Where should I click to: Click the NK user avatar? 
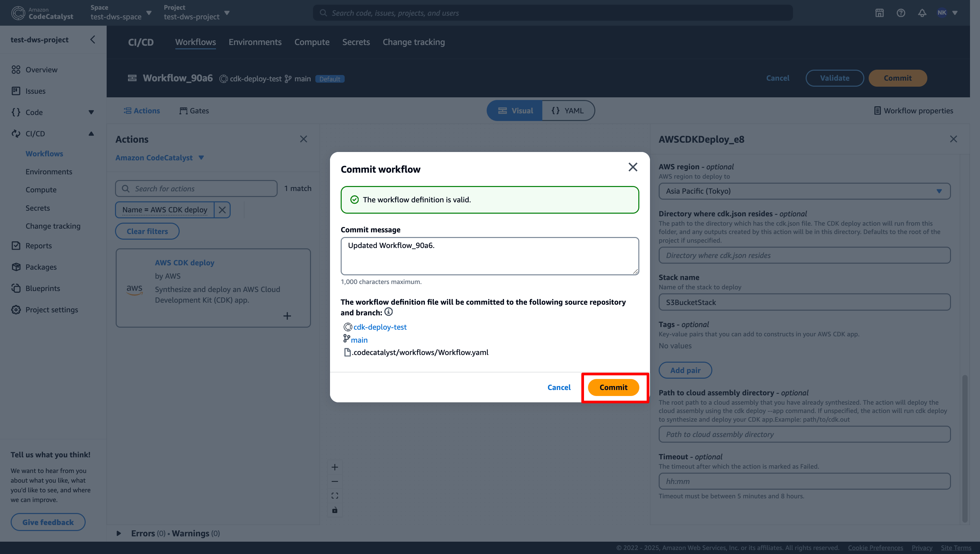pos(942,13)
